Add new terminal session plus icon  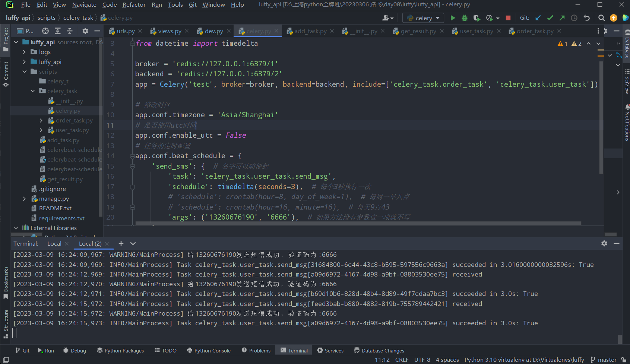pyautogui.click(x=121, y=243)
